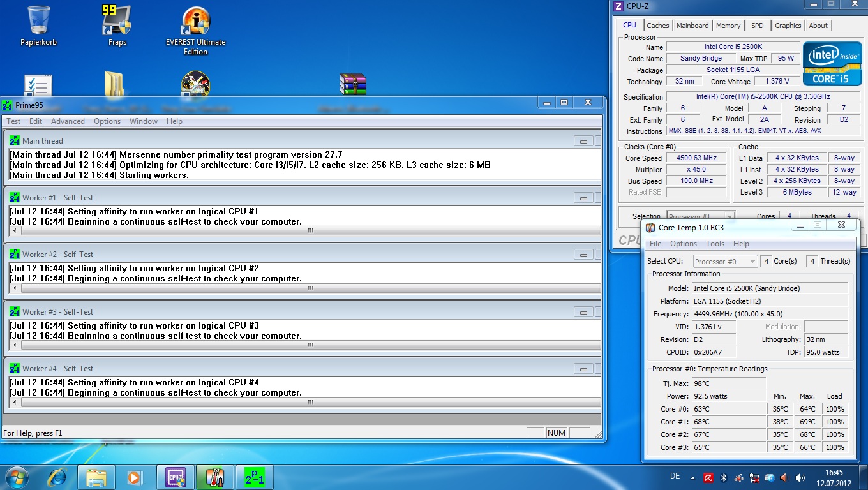The height and width of the screenshot is (490, 868).
Task: Minimize the Worker #2 child window
Action: (x=583, y=255)
